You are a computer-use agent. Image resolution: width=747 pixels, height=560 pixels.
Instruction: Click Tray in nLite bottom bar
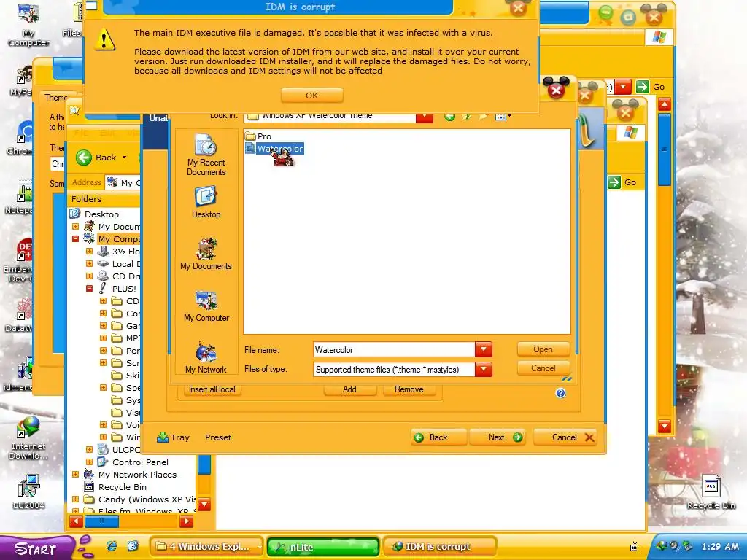click(173, 437)
